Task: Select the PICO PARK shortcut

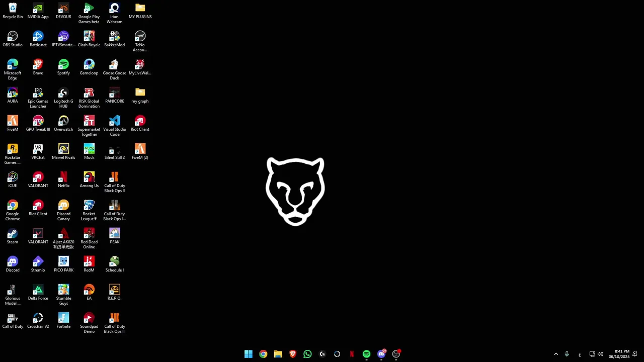Action: 63,264
